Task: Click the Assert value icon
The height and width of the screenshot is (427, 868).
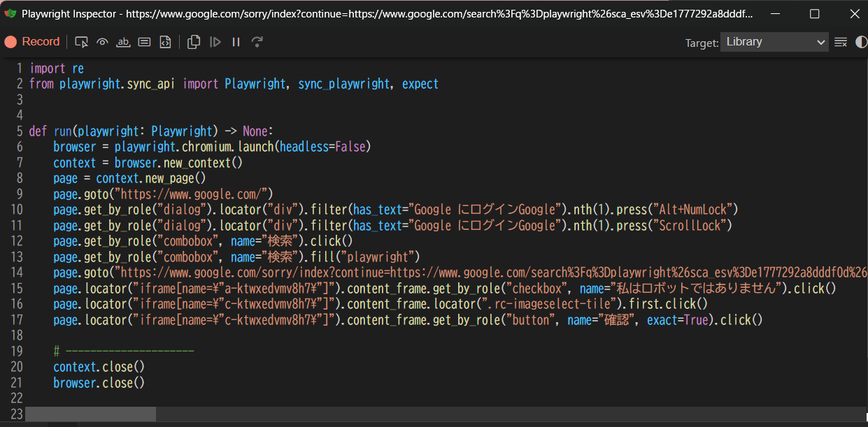Action: [144, 42]
